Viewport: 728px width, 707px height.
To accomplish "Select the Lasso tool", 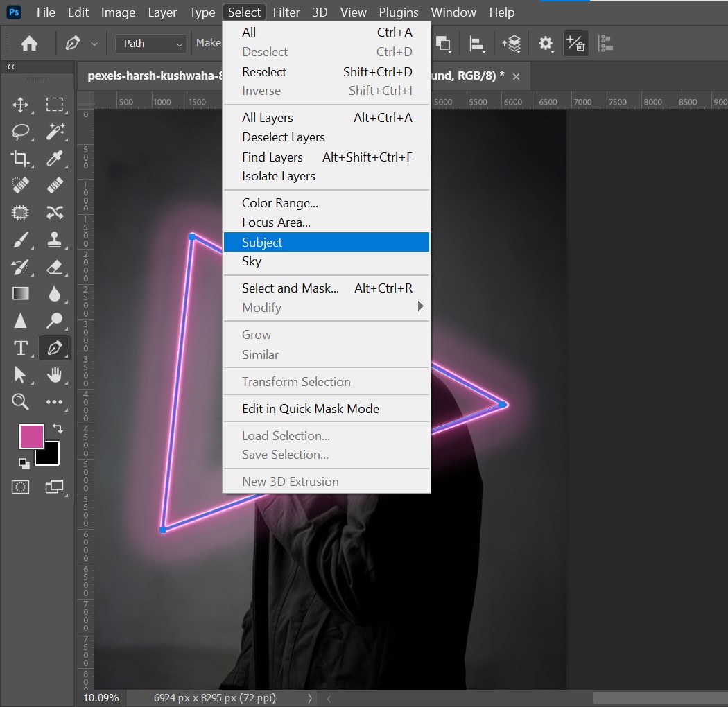I will pyautogui.click(x=20, y=132).
